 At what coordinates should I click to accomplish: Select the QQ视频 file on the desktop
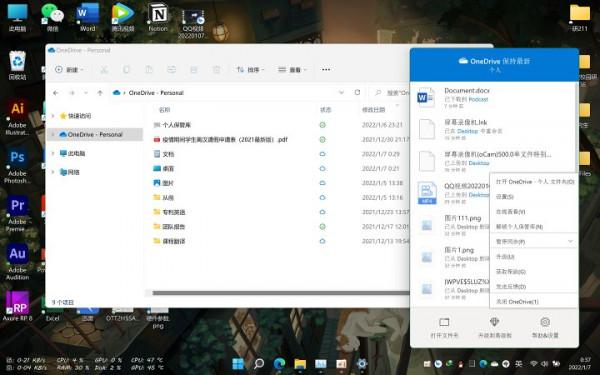click(193, 23)
